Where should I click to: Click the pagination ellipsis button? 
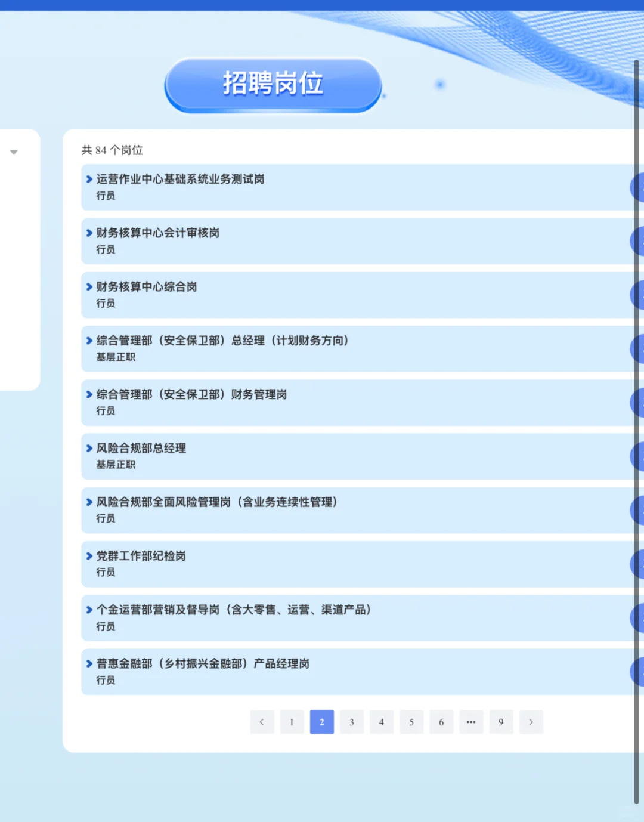(x=471, y=722)
